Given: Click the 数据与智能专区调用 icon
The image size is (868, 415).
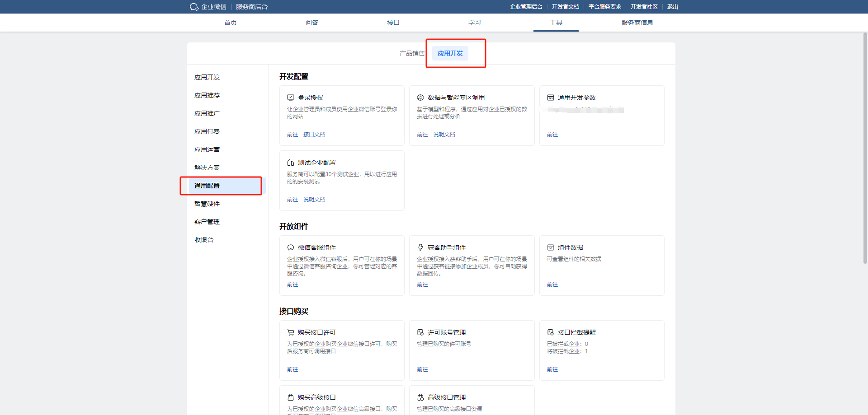Looking at the screenshot, I should tap(420, 98).
